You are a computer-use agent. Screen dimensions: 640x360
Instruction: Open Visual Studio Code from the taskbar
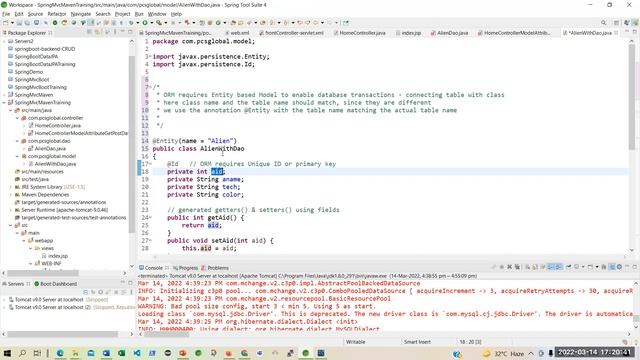(137, 353)
